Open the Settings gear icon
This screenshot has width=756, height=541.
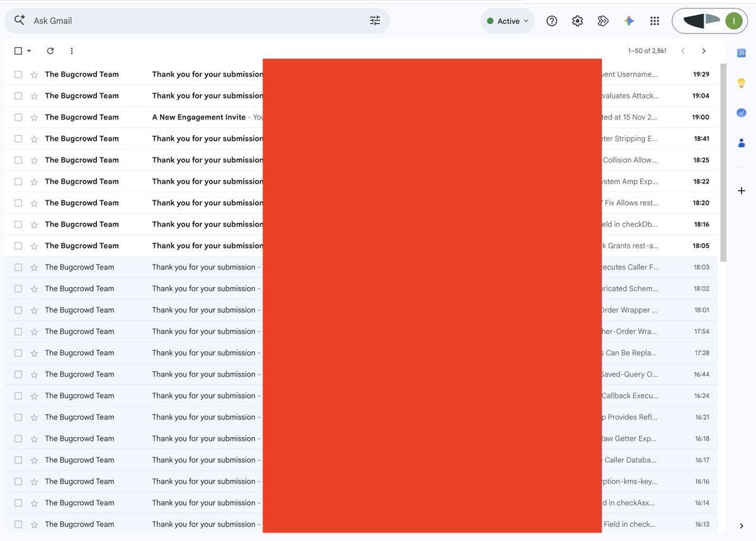[578, 21]
